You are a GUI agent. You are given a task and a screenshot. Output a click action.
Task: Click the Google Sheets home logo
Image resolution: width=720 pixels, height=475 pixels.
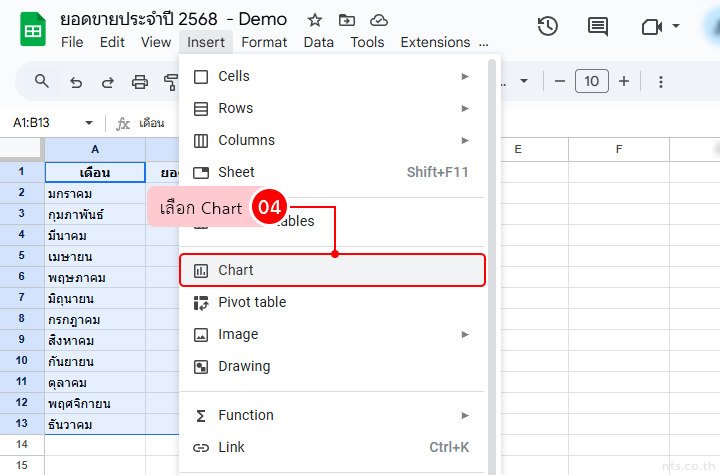point(31,30)
